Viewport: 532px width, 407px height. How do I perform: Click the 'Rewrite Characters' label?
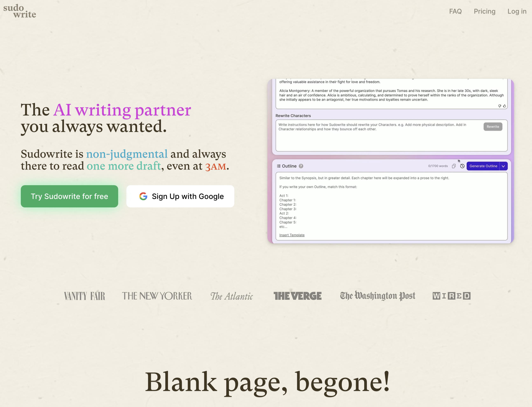coord(293,116)
